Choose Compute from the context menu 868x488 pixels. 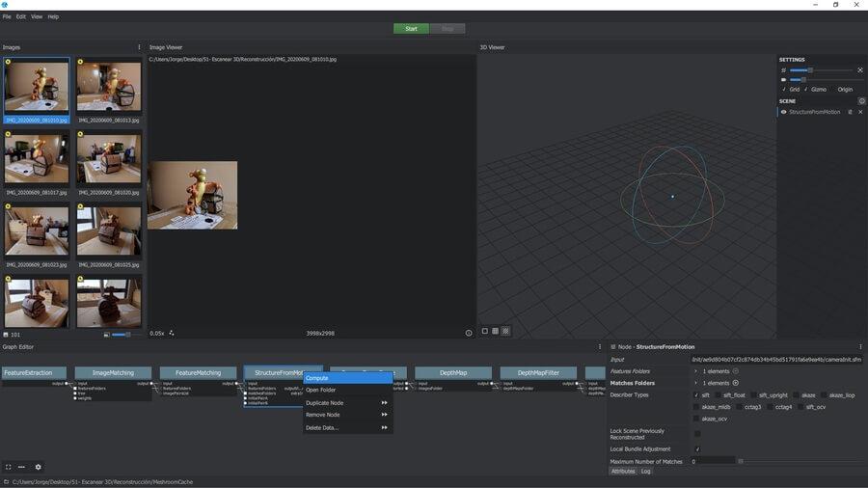pyautogui.click(x=318, y=378)
